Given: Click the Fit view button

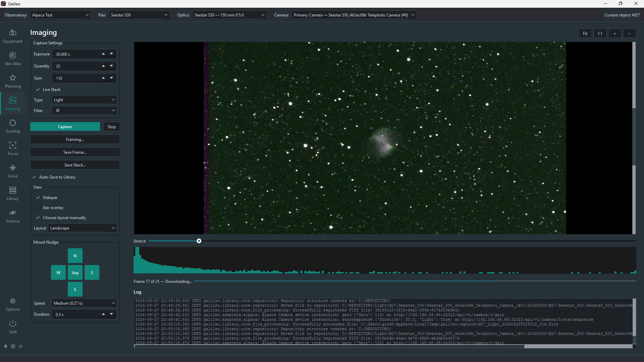Looking at the screenshot, I should coord(585,34).
